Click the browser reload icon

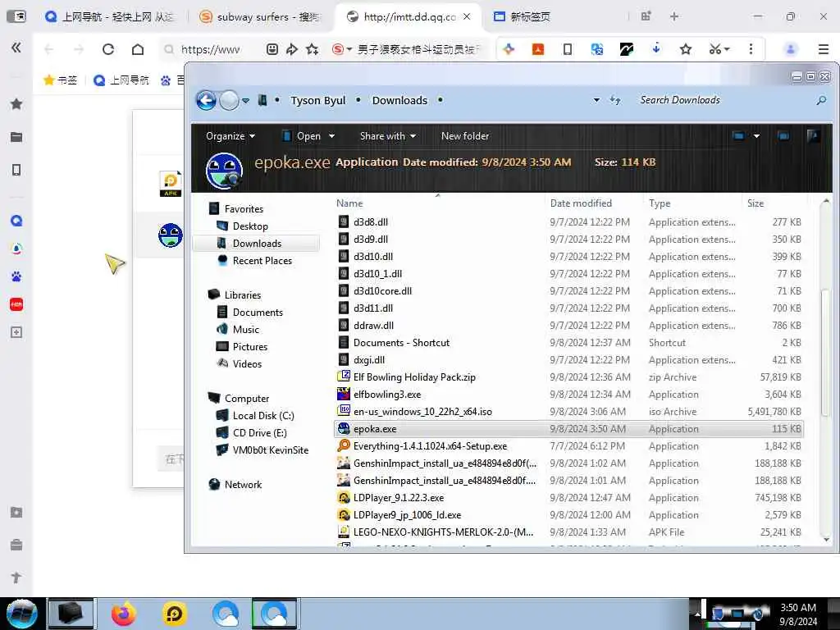[108, 49]
